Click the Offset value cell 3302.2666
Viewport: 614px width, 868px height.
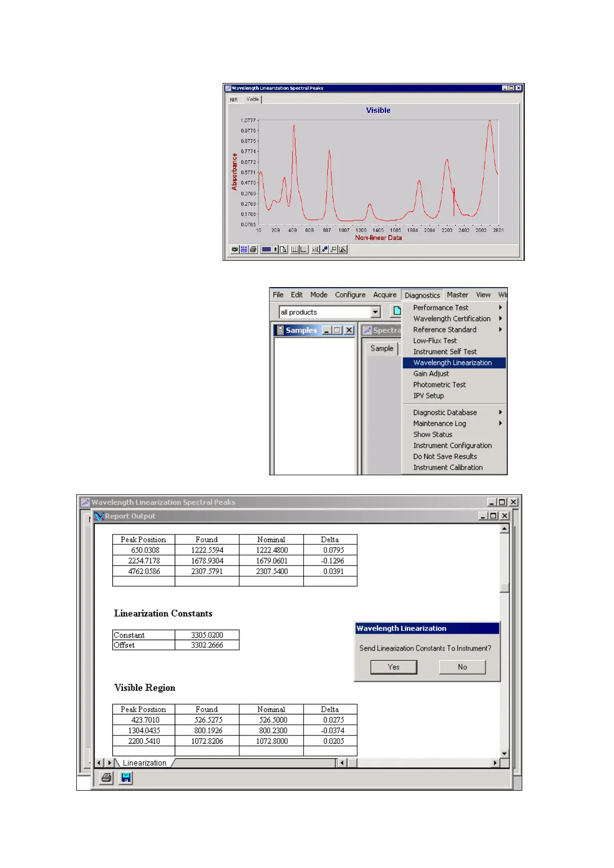coord(207,645)
